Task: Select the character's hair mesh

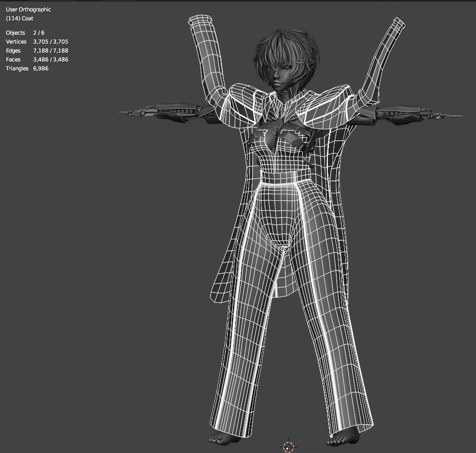Action: click(x=286, y=49)
